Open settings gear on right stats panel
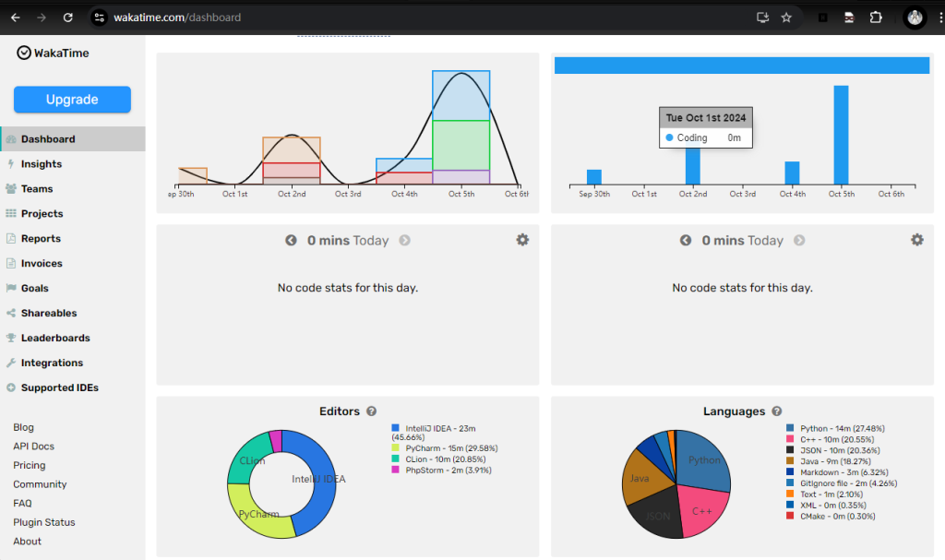Screen dimensions: 945x560 click(x=916, y=240)
